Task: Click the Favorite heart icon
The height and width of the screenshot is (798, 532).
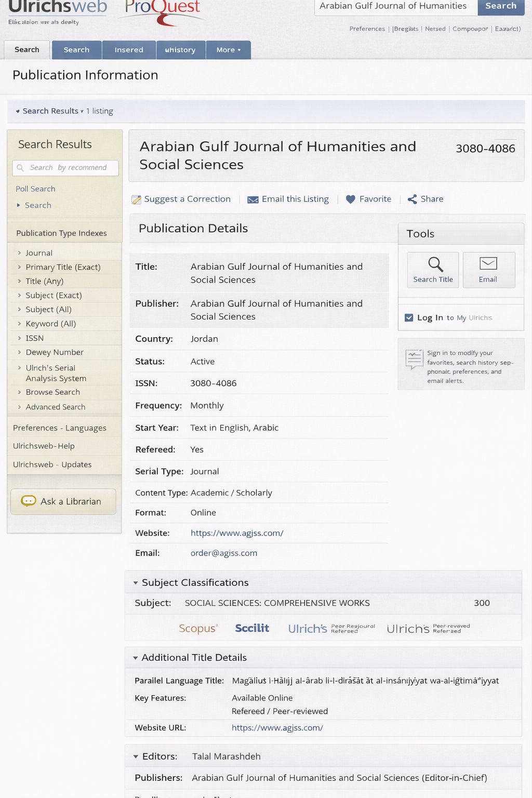Action: (351, 199)
